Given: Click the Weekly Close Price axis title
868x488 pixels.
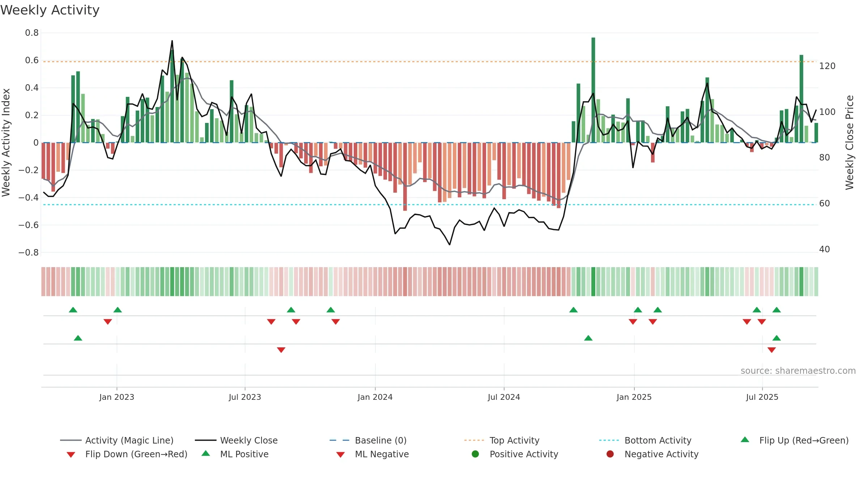Looking at the screenshot, I should [850, 142].
